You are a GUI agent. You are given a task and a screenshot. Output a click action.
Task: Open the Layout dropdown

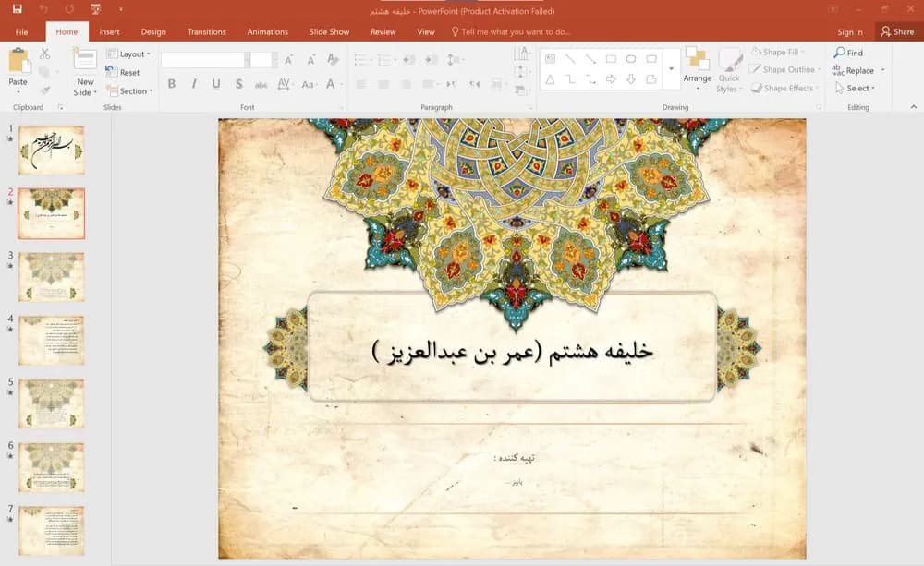pos(128,54)
